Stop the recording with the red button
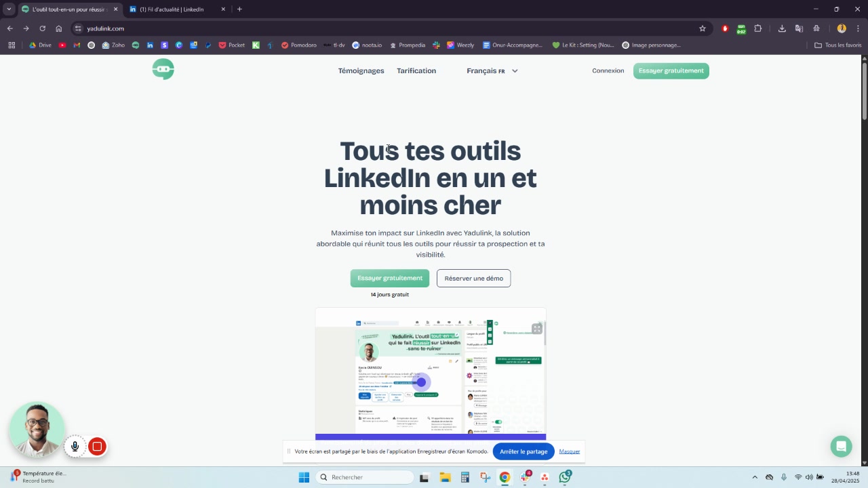 point(97,446)
